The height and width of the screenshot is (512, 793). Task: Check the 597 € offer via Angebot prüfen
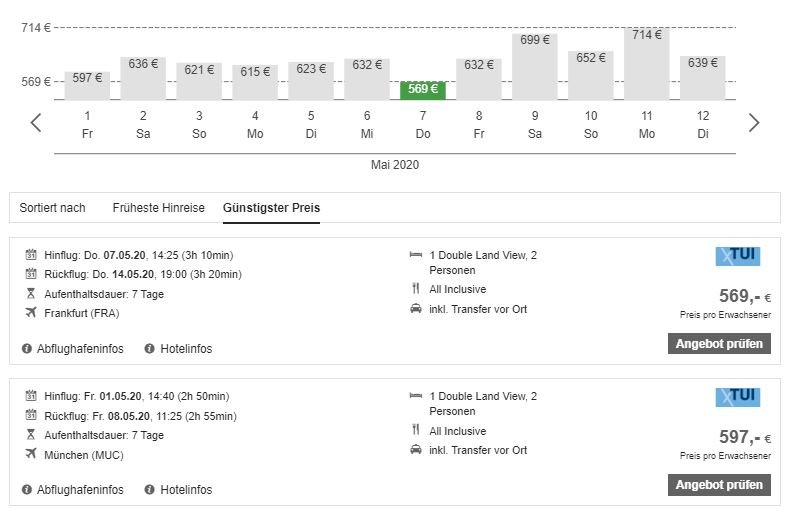[719, 485]
